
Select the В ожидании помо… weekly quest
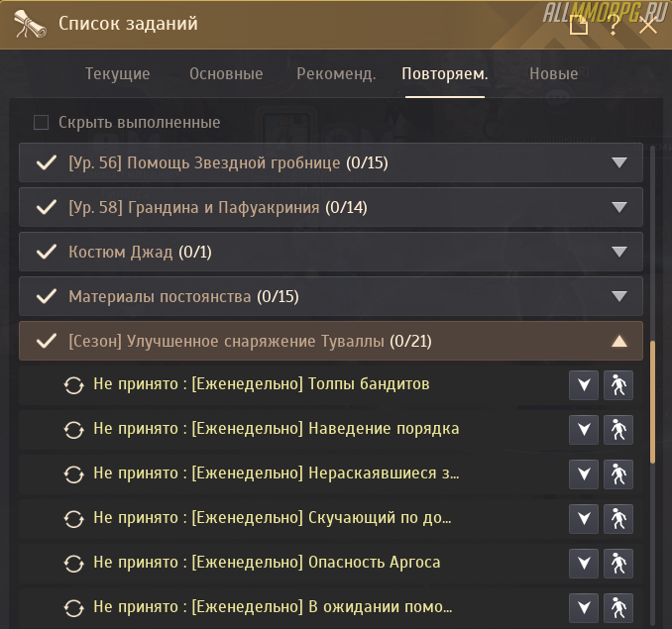point(273,607)
